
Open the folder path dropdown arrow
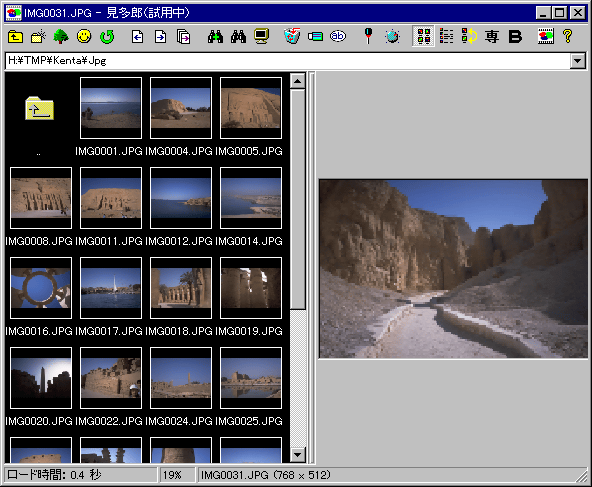(578, 61)
